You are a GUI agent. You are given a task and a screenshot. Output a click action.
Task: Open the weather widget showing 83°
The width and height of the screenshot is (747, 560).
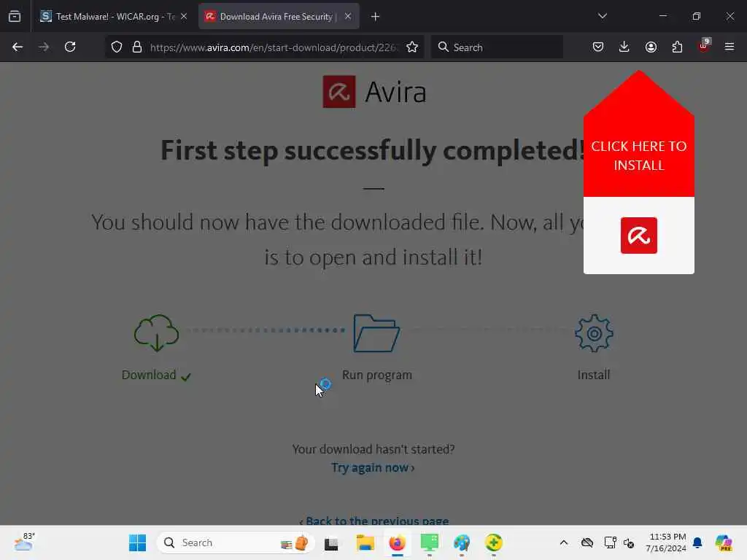click(x=24, y=542)
